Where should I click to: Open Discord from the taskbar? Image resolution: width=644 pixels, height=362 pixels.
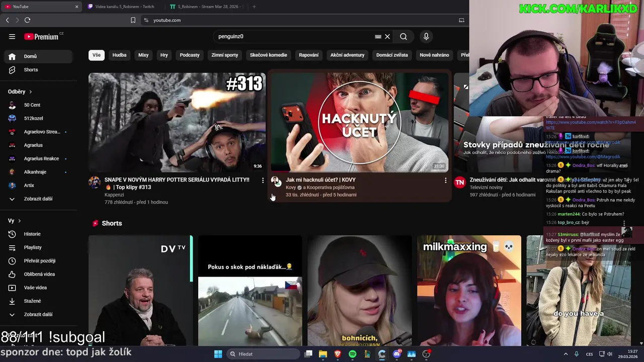[x=397, y=354]
